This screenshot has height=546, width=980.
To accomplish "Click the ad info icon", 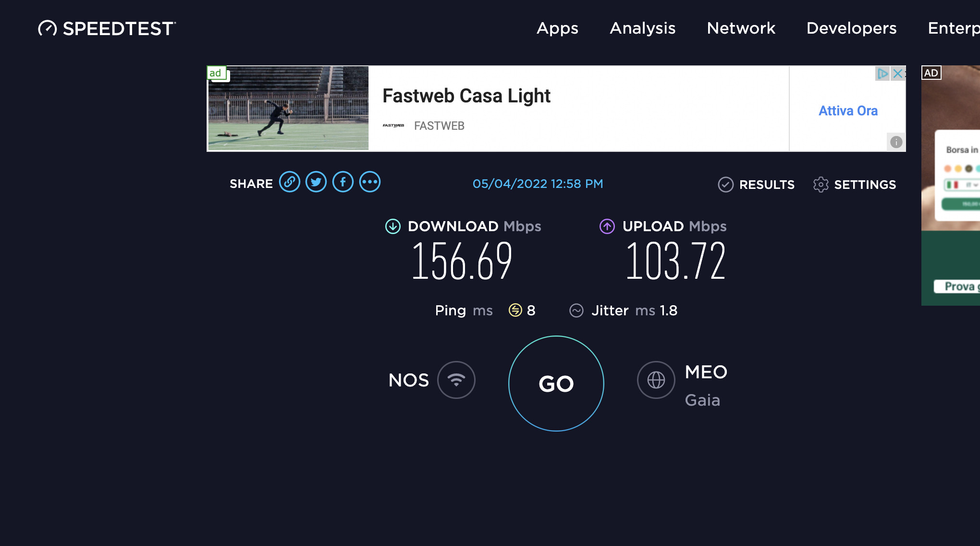I will point(896,142).
